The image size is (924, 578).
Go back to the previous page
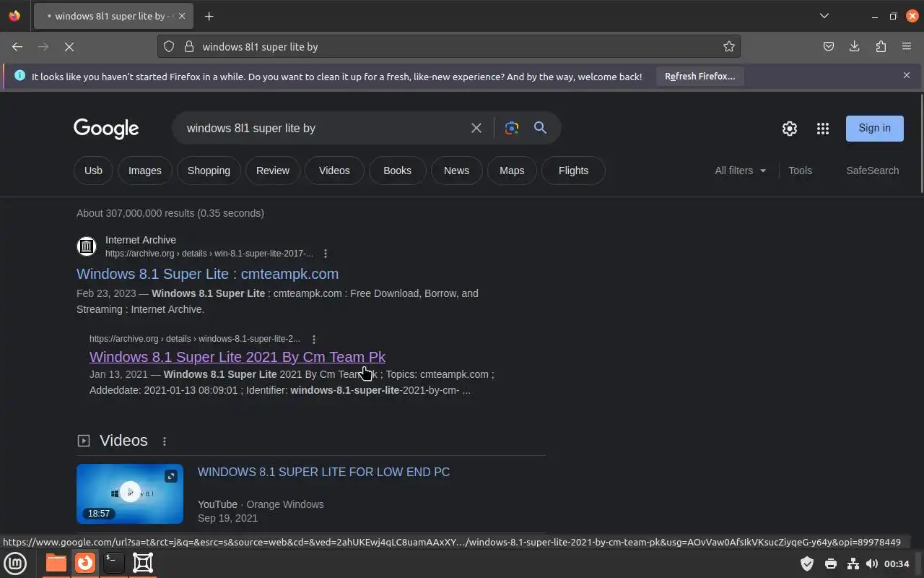[x=17, y=46]
